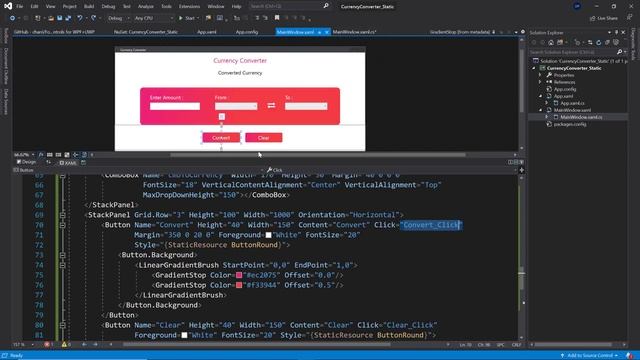Click Solution Explorer Show All Files icon
Viewport: 640px width, 360px height.
[616, 42]
